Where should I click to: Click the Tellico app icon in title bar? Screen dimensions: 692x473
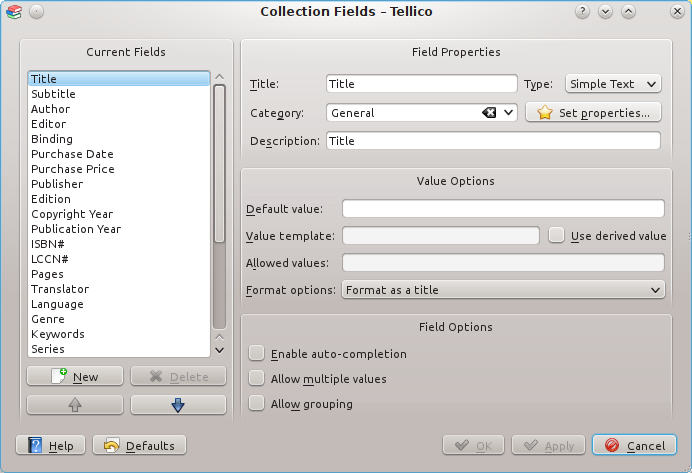[x=14, y=12]
